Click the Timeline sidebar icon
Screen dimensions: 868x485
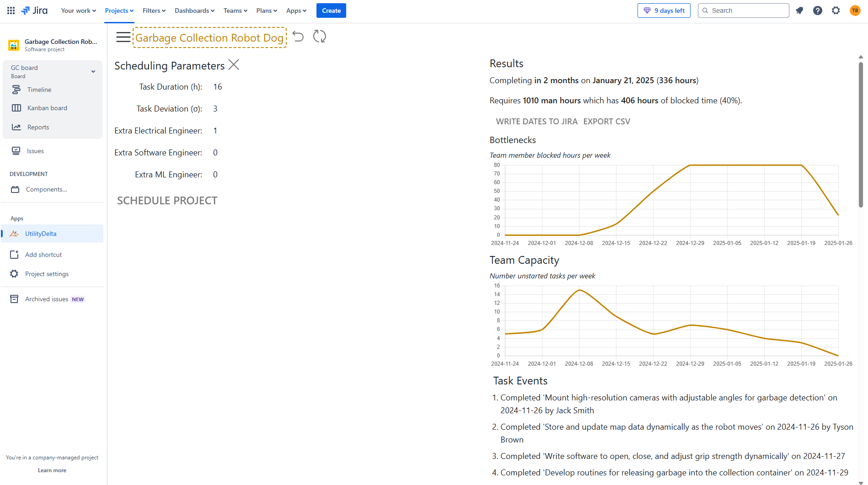point(16,90)
